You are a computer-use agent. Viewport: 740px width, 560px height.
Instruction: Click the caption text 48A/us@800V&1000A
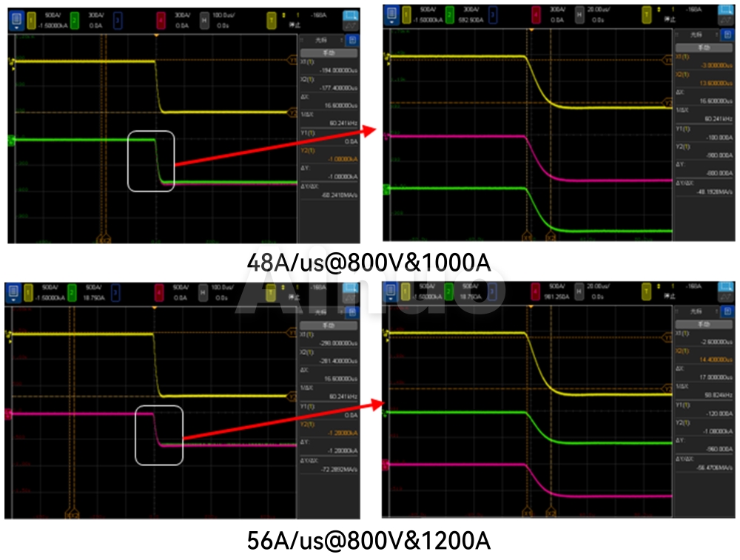369,263
